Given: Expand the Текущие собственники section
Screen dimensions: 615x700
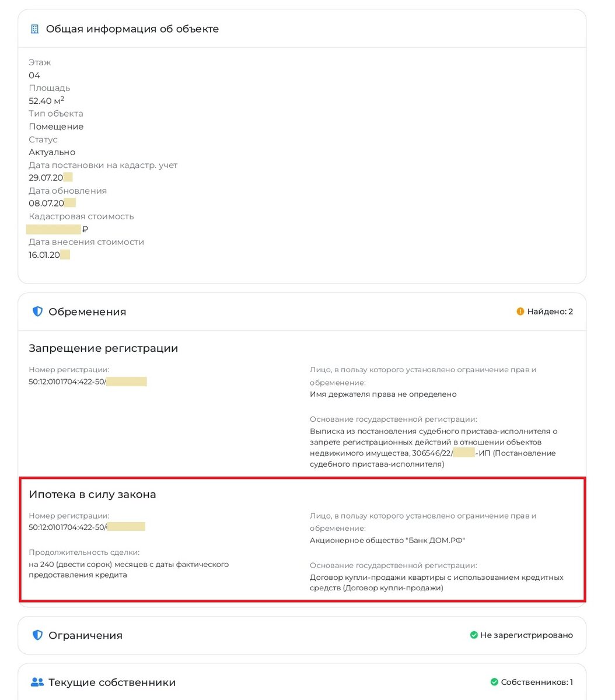Looking at the screenshot, I should click(x=112, y=682).
